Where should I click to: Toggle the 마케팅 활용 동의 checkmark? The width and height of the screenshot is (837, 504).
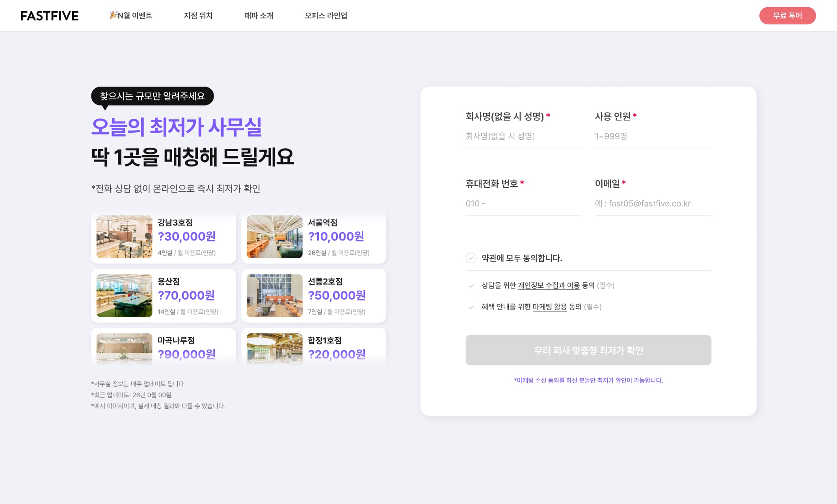471,308
